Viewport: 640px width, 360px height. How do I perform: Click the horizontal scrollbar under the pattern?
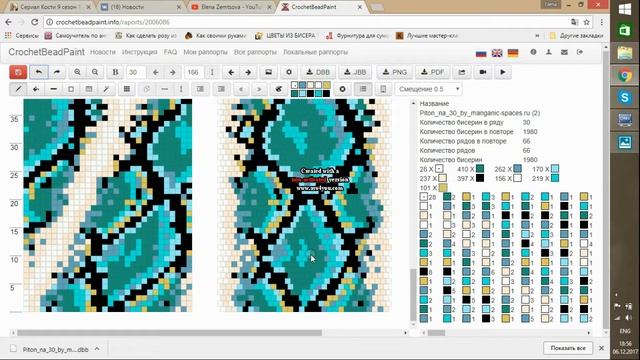169,333
